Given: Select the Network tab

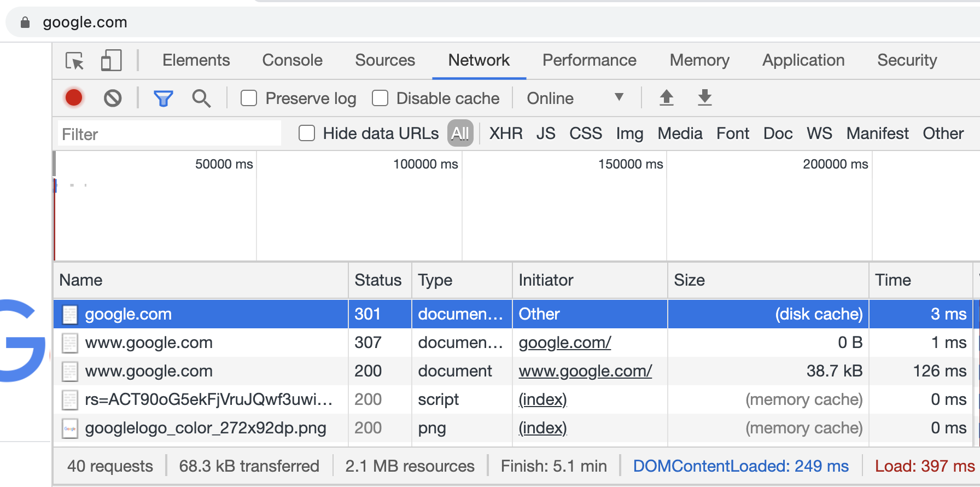Looking at the screenshot, I should tap(479, 60).
